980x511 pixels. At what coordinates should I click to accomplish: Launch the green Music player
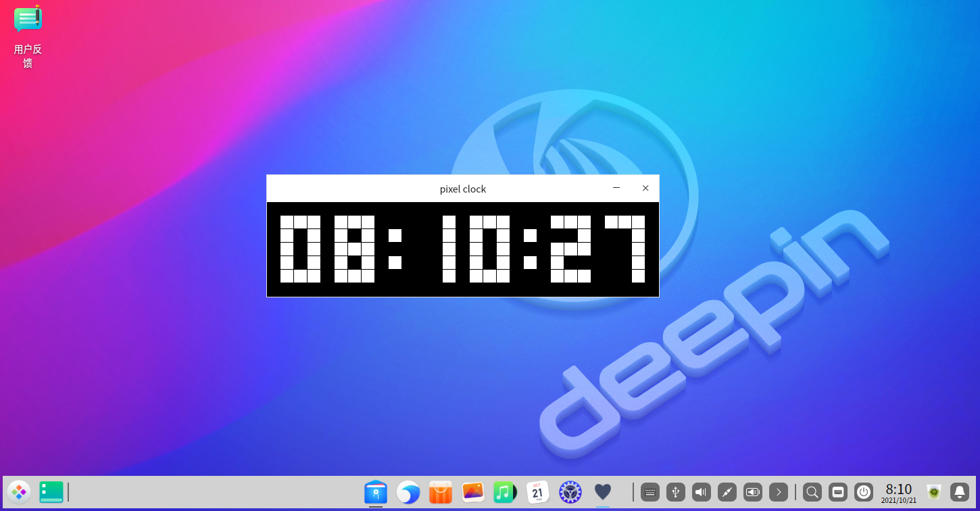505,492
